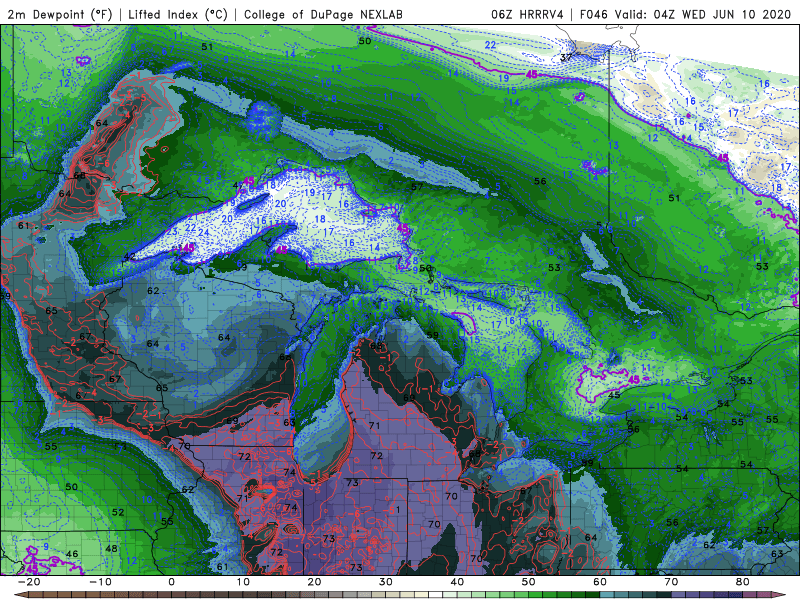This screenshot has width=800, height=600.
Task: Click the 10 tick label on the scale
Action: (243, 582)
